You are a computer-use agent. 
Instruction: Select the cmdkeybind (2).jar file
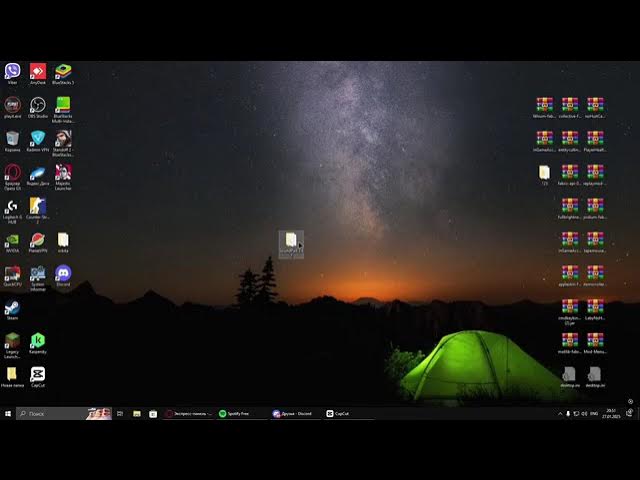tap(570, 312)
